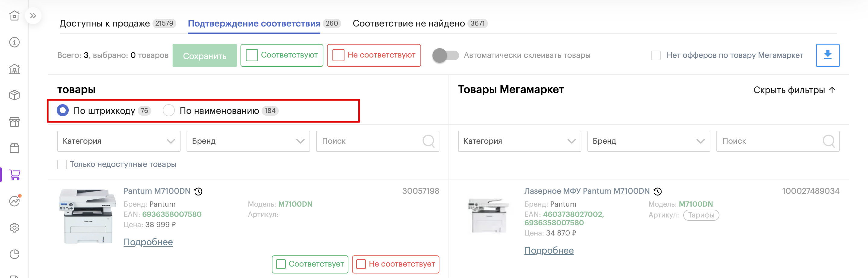Open Подробнее link for Pantum M7100DN
The image size is (868, 278).
tap(148, 242)
